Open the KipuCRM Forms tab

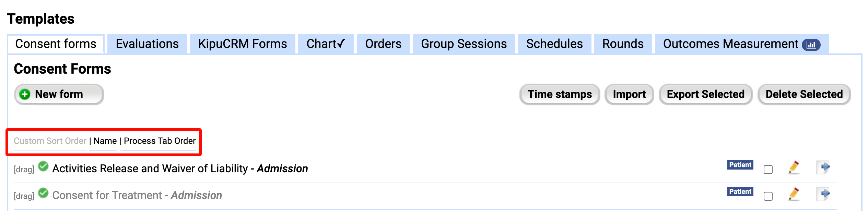pos(242,44)
